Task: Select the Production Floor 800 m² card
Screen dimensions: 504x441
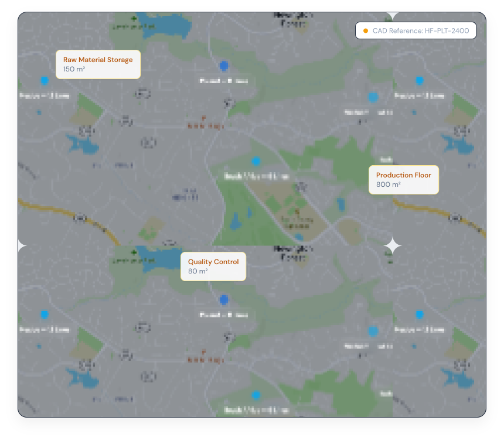Action: point(404,180)
